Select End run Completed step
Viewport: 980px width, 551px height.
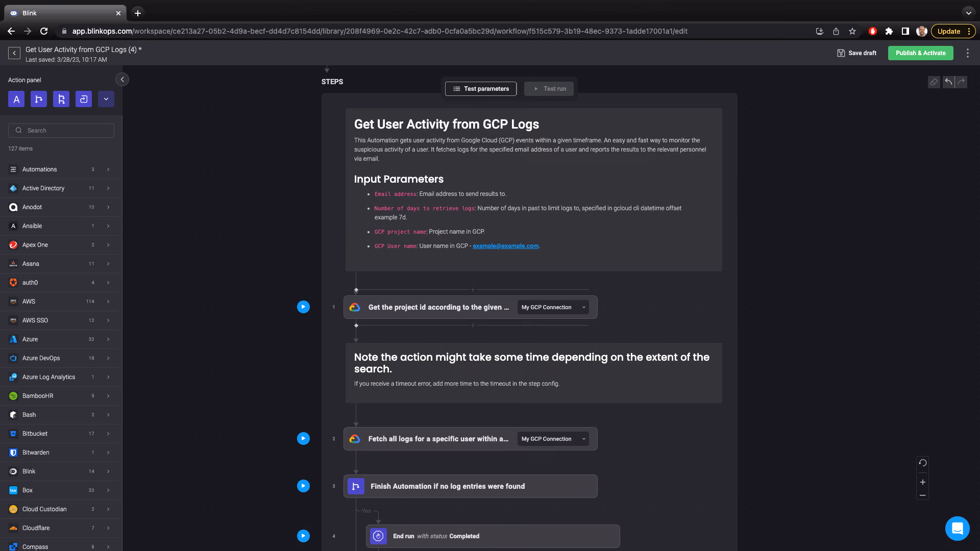493,536
